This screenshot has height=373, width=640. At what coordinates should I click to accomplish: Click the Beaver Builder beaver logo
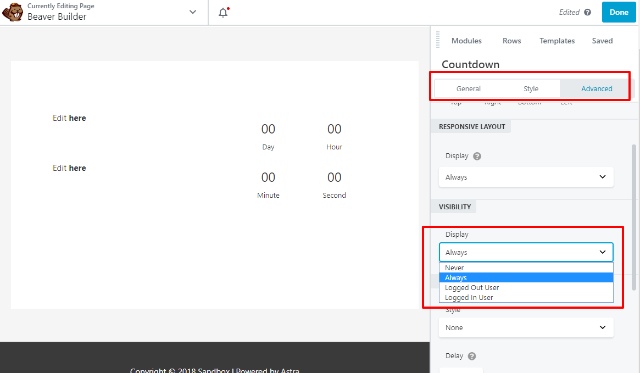12,12
